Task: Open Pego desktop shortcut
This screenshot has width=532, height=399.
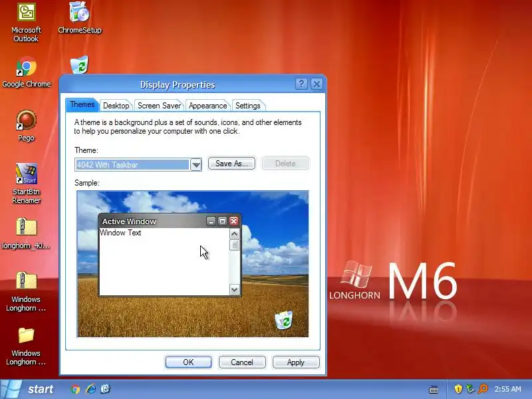Action: point(26,126)
